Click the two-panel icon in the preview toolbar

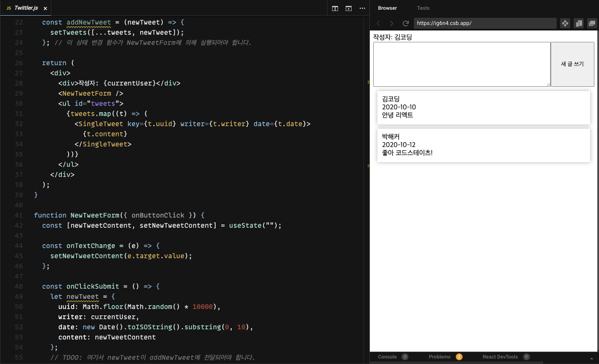pyautogui.click(x=579, y=23)
